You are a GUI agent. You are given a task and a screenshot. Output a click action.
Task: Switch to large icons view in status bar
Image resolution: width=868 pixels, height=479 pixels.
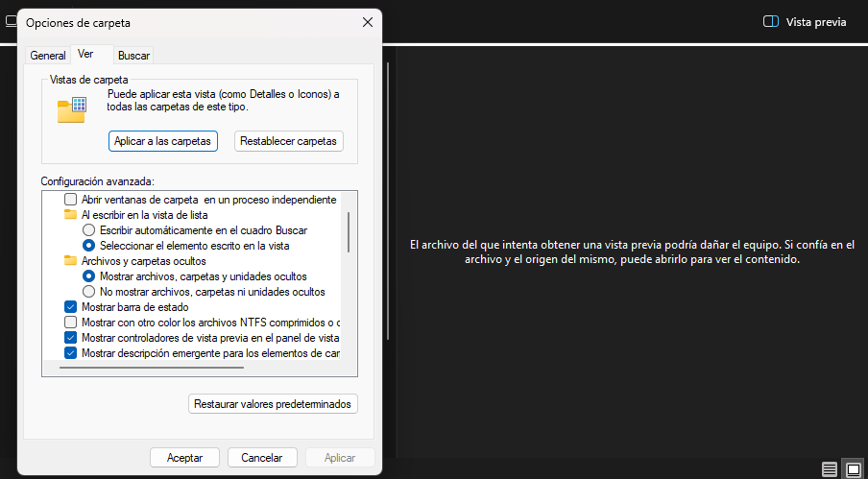pyautogui.click(x=854, y=469)
